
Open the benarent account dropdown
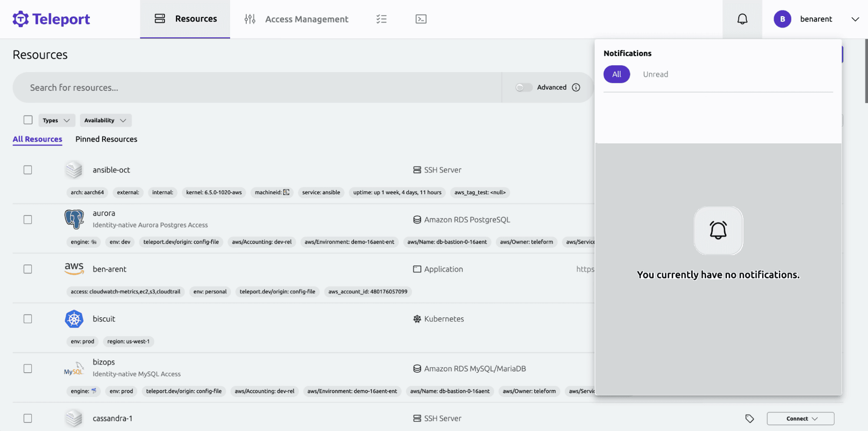point(816,19)
